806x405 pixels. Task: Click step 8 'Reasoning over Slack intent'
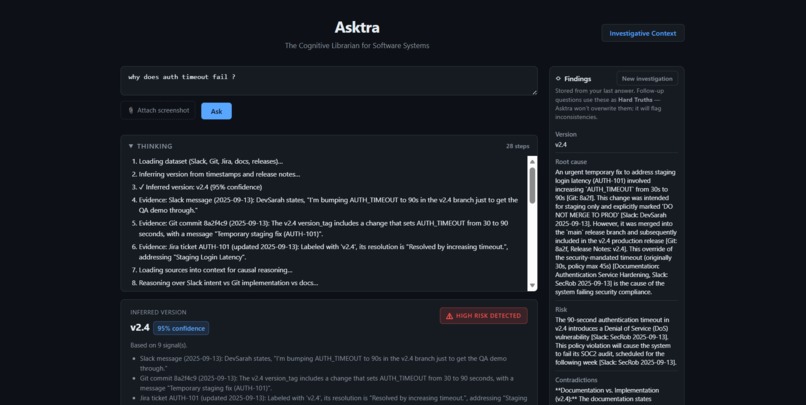225,283
